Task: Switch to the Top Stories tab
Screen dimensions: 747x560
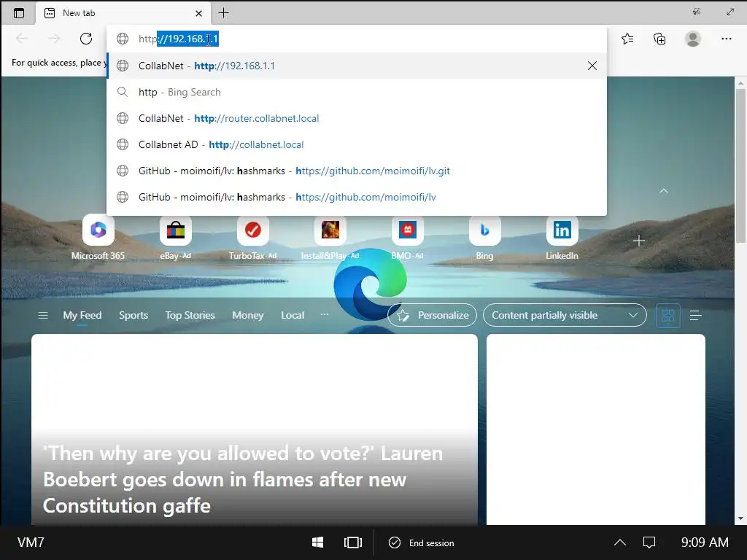Action: point(190,315)
